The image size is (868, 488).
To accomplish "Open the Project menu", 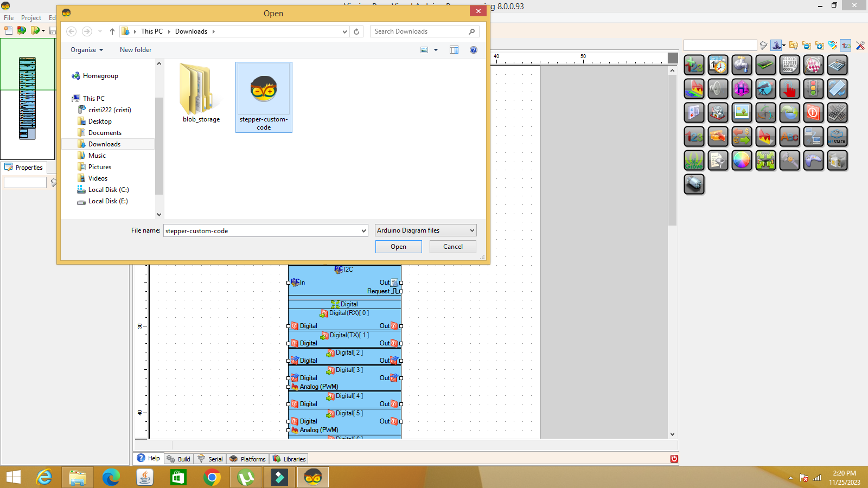I will pyautogui.click(x=31, y=17).
